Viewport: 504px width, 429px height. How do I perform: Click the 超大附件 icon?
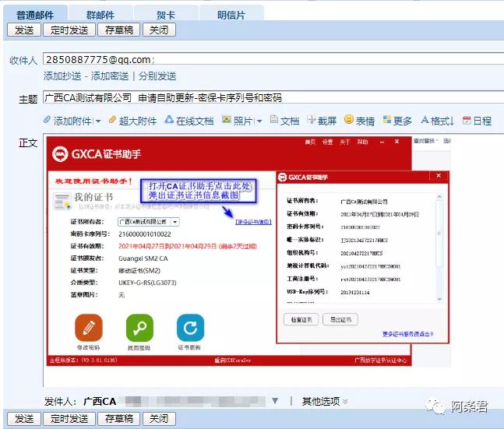112,120
